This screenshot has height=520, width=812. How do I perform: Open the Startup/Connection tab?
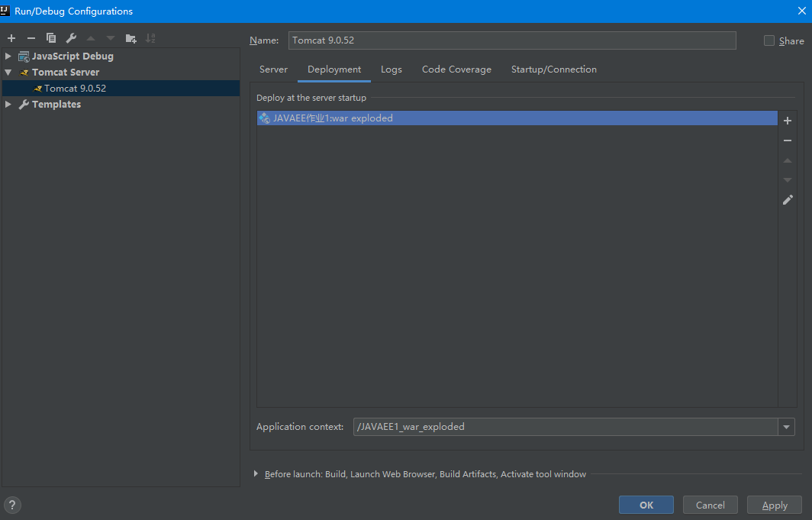553,69
